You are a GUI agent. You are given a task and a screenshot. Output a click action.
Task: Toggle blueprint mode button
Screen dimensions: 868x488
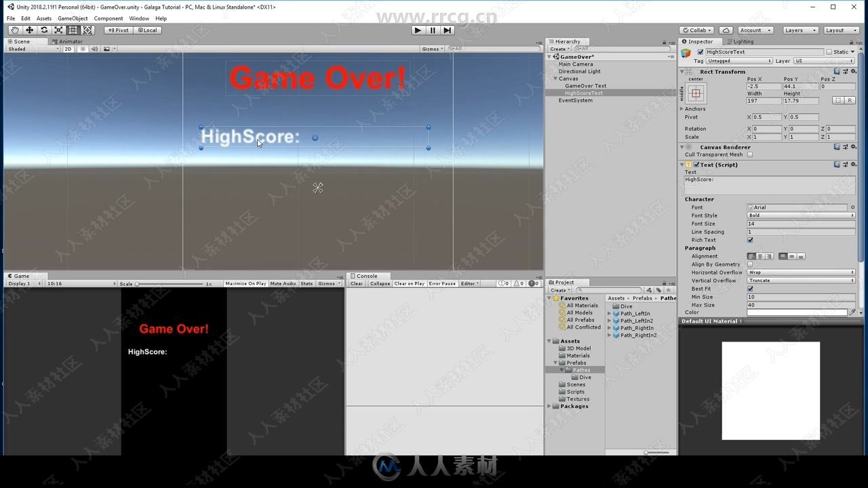coord(837,100)
